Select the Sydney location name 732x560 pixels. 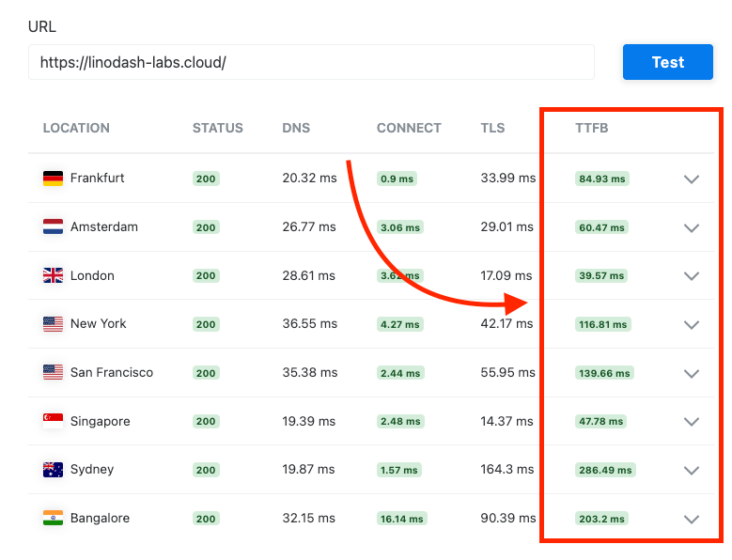pyautogui.click(x=92, y=470)
